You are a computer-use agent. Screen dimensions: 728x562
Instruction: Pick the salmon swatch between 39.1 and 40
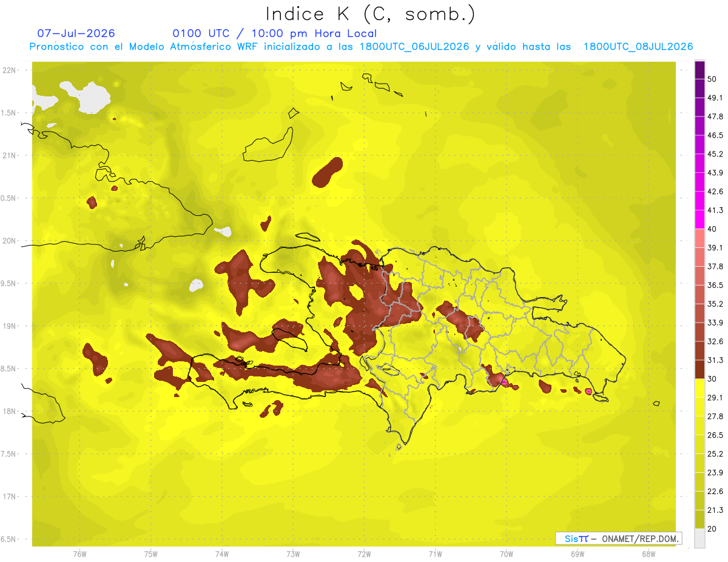[699, 238]
